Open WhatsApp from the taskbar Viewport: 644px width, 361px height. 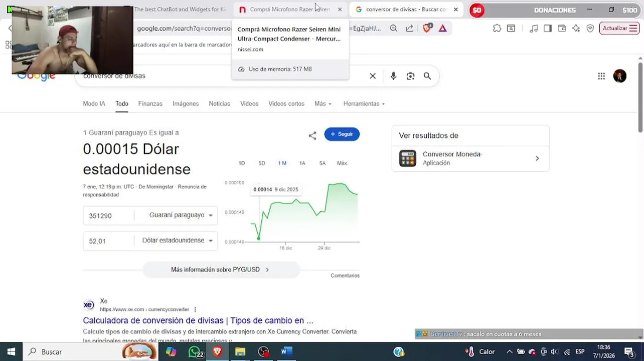(x=195, y=352)
